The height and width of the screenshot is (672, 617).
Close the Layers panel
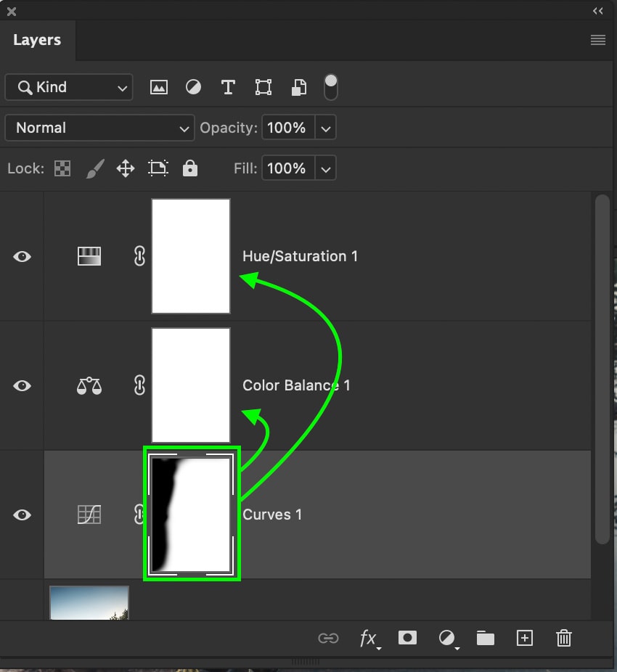pos(12,12)
